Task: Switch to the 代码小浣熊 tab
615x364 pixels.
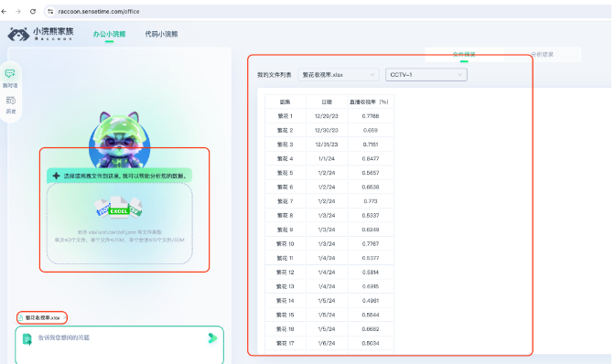Action: [x=161, y=34]
